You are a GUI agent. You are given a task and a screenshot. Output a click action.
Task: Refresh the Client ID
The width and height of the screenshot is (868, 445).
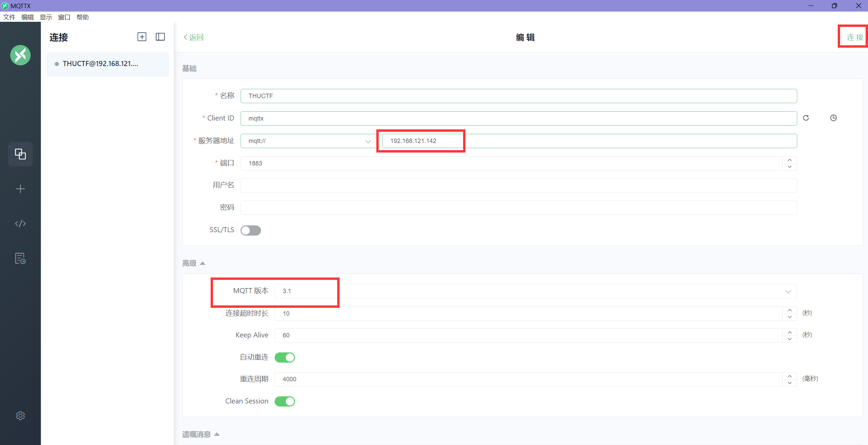pos(806,118)
